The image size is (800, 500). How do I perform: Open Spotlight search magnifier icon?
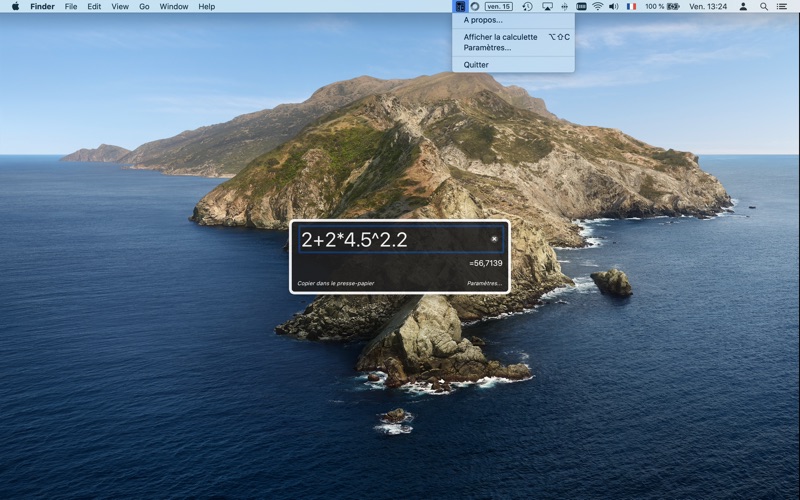click(x=764, y=6)
